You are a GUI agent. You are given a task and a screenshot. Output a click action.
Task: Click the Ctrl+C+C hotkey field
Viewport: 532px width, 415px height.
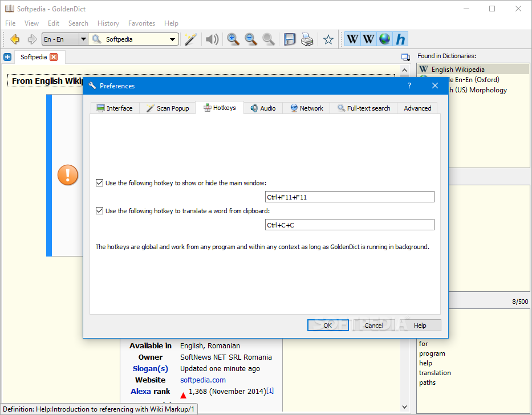click(x=350, y=225)
